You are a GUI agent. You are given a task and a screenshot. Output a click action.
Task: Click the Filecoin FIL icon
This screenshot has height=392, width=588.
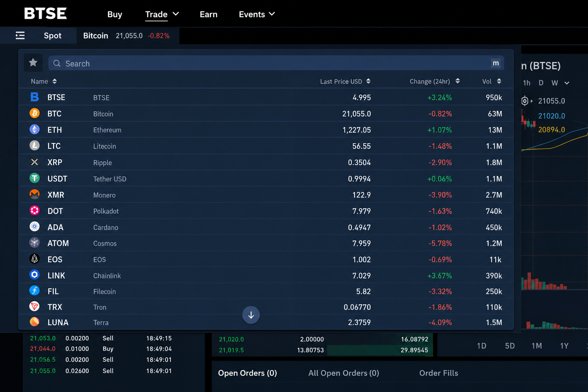click(x=34, y=291)
